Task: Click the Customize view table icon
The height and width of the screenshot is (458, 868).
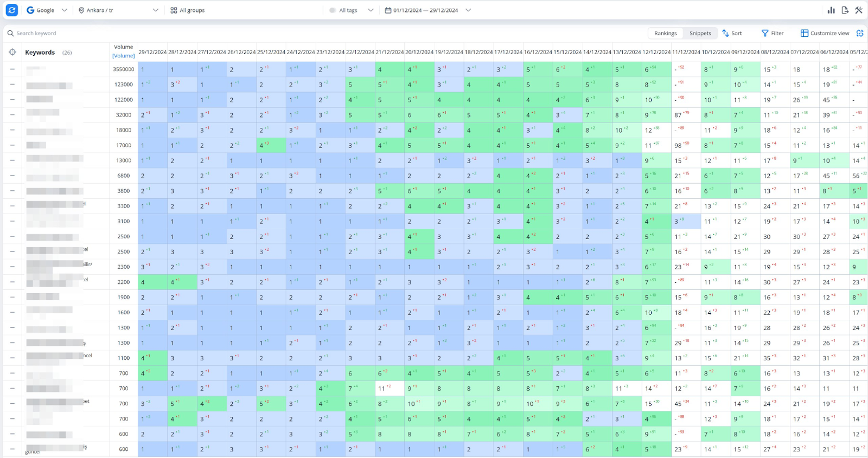Action: (x=805, y=33)
